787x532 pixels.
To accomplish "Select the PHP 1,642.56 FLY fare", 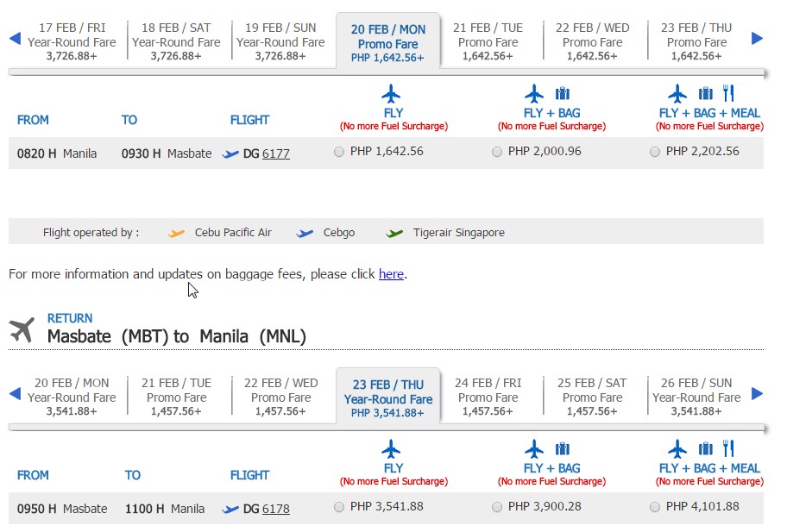I will pyautogui.click(x=339, y=153).
